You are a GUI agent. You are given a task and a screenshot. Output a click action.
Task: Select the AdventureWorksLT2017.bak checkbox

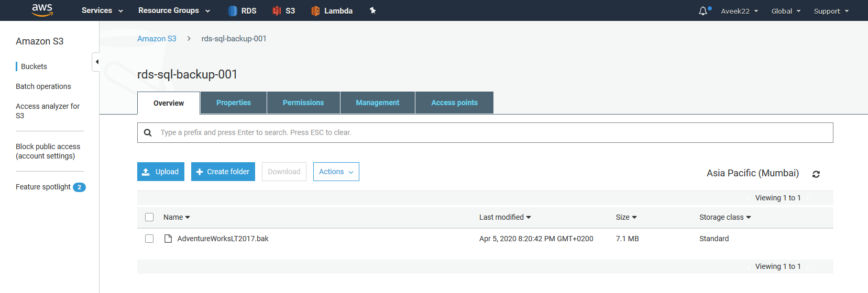[x=149, y=239]
